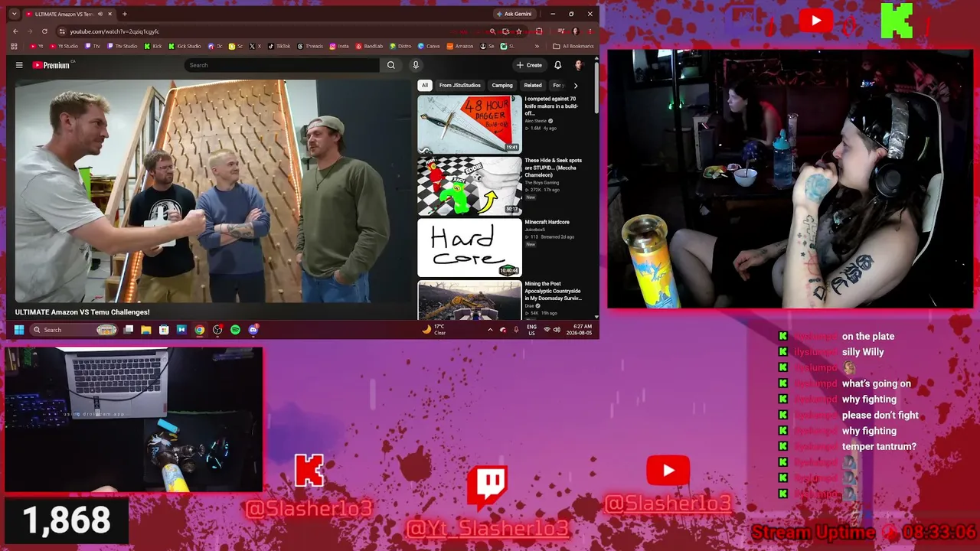This screenshot has width=980, height=551.
Task: Open the I competed against 70 knife makers title
Action: [552, 106]
